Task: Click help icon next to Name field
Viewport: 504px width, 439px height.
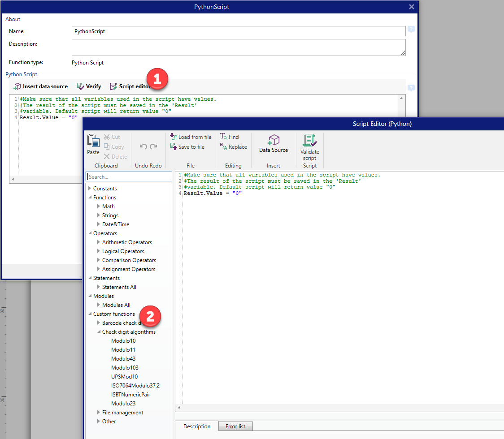Action: pos(411,30)
